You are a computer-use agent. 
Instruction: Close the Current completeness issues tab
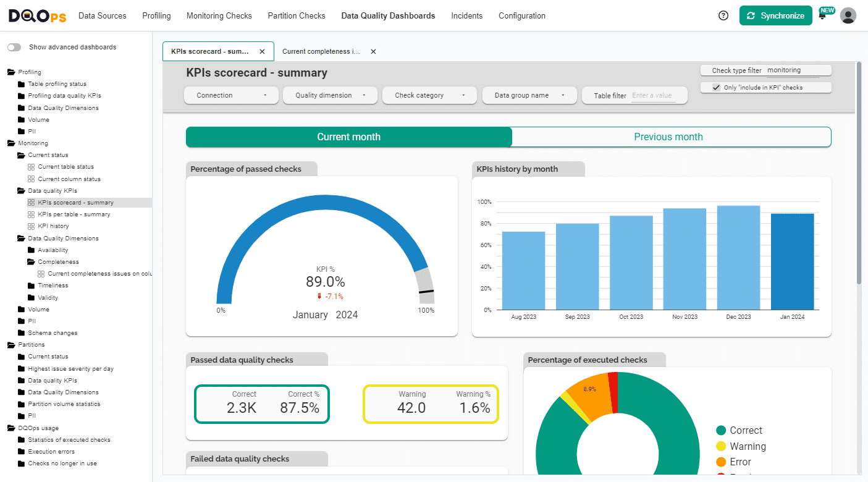point(373,52)
